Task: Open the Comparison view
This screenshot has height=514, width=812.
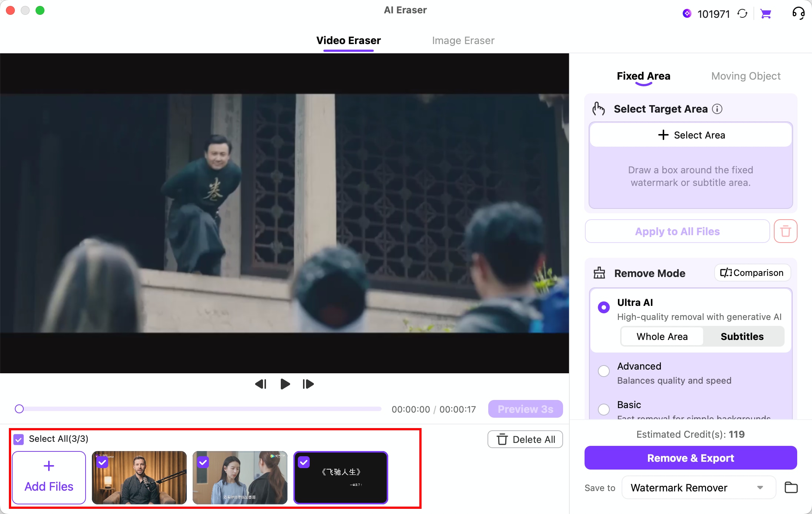Action: point(752,273)
